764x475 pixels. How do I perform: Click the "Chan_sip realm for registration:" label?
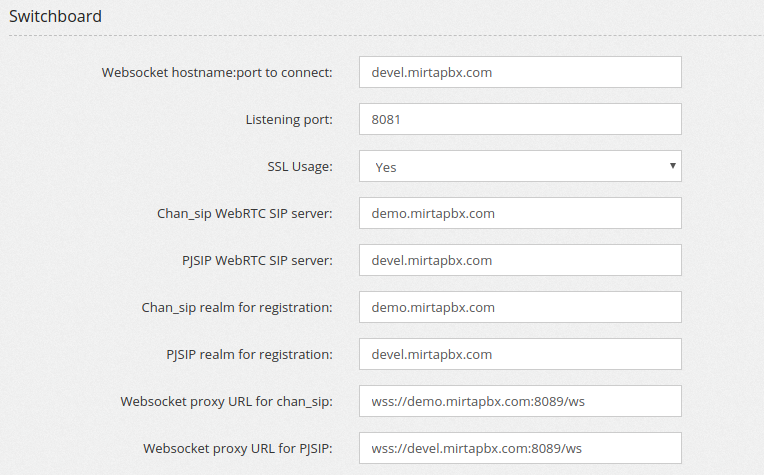[237, 307]
